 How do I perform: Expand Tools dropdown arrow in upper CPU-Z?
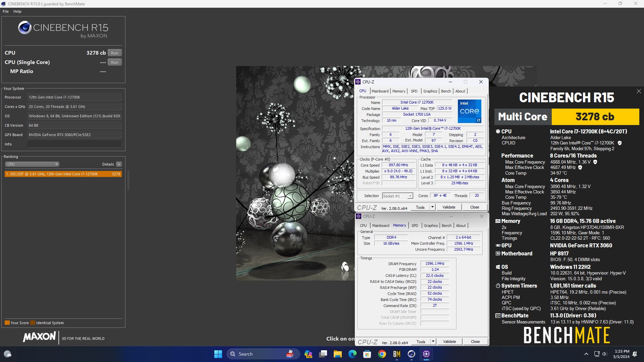[432, 207]
